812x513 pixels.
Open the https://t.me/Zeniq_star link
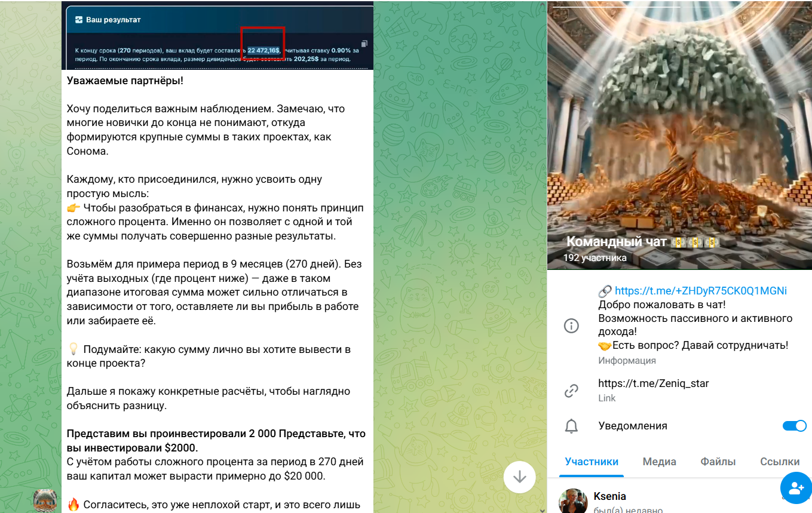point(654,383)
